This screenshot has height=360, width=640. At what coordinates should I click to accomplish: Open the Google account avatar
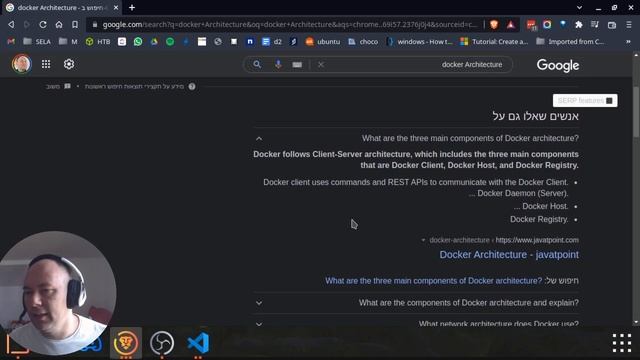pos(22,64)
